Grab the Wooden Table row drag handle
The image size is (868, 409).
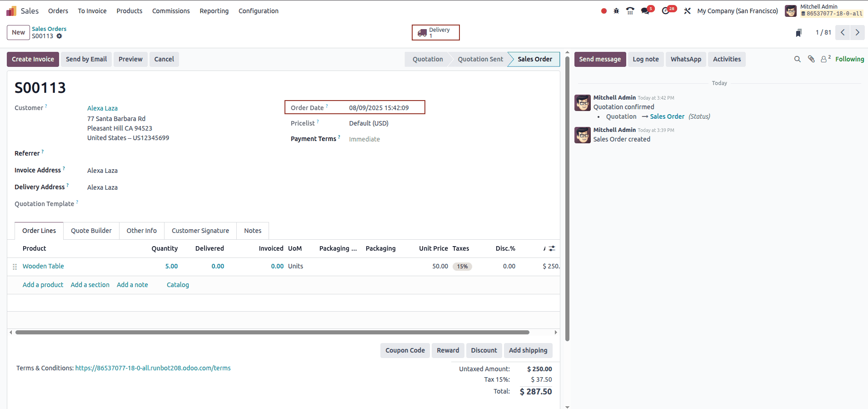[15, 267]
